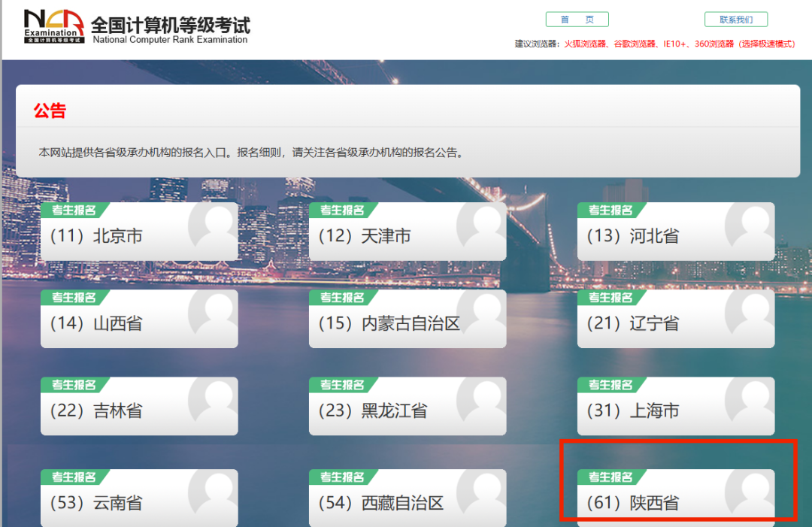
Task: Go to (61) 陕西省 registration
Action: pos(676,498)
